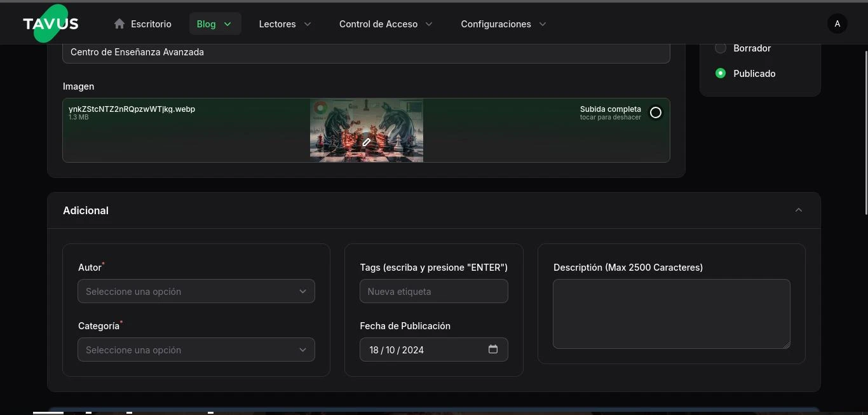Open the Lectores menu
Screen dimensions: 868x415
285,24
